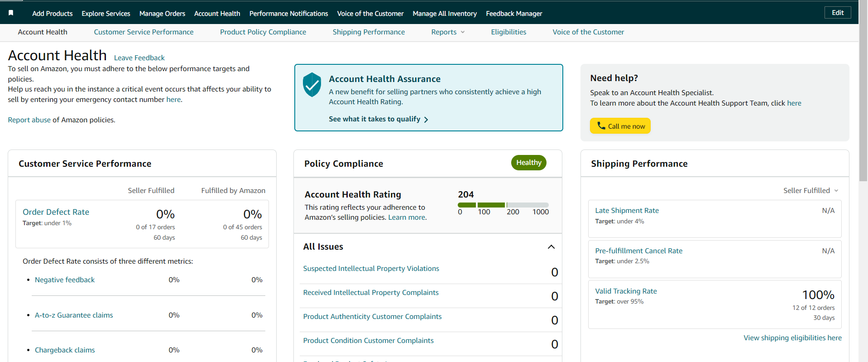This screenshot has height=362, width=868.
Task: Switch to Eligibilities tab
Action: tap(508, 32)
